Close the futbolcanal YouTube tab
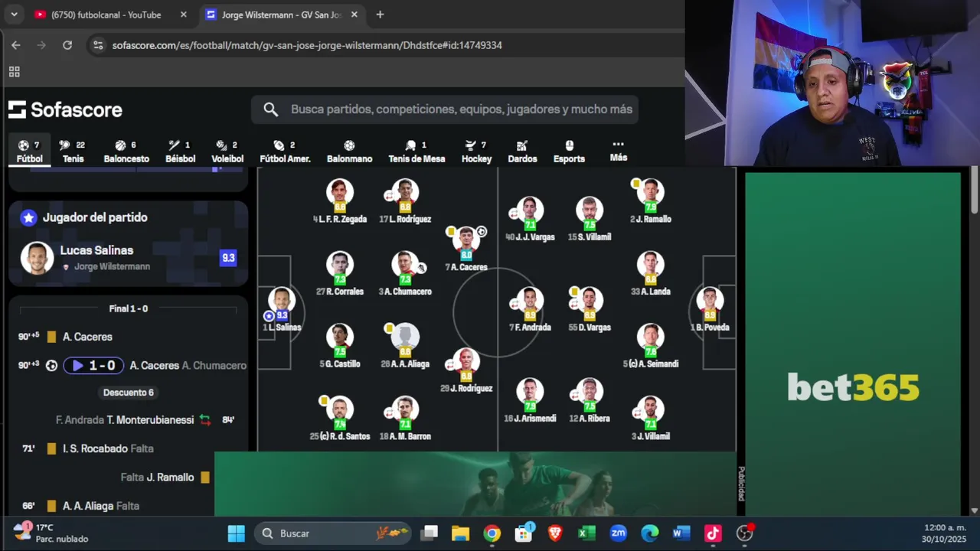This screenshot has width=980, height=551. pyautogui.click(x=183, y=15)
